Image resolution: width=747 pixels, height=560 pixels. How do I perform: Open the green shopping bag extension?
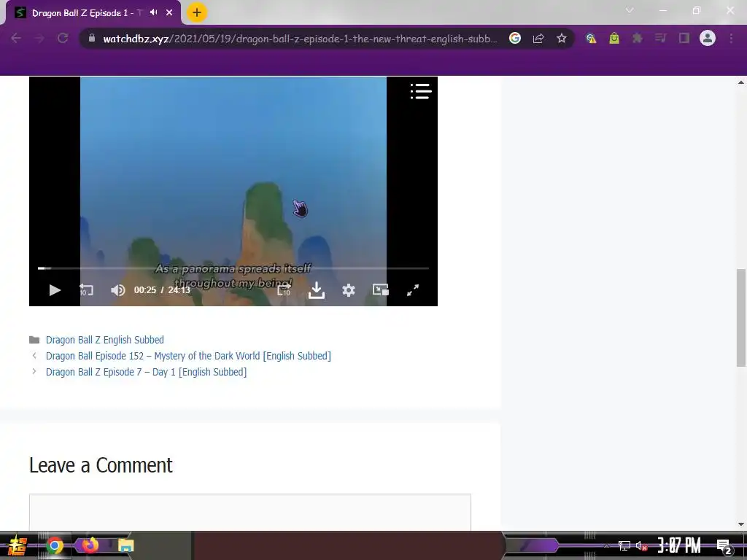614,38
